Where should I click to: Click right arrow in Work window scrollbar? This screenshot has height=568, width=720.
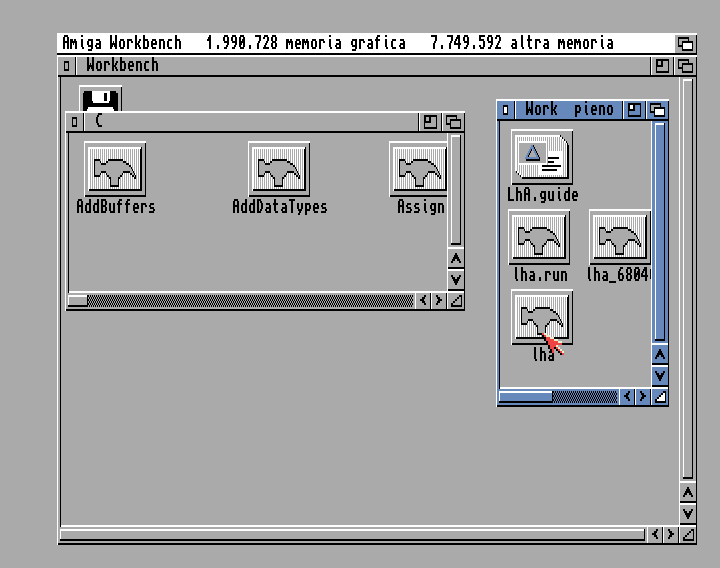pos(642,397)
